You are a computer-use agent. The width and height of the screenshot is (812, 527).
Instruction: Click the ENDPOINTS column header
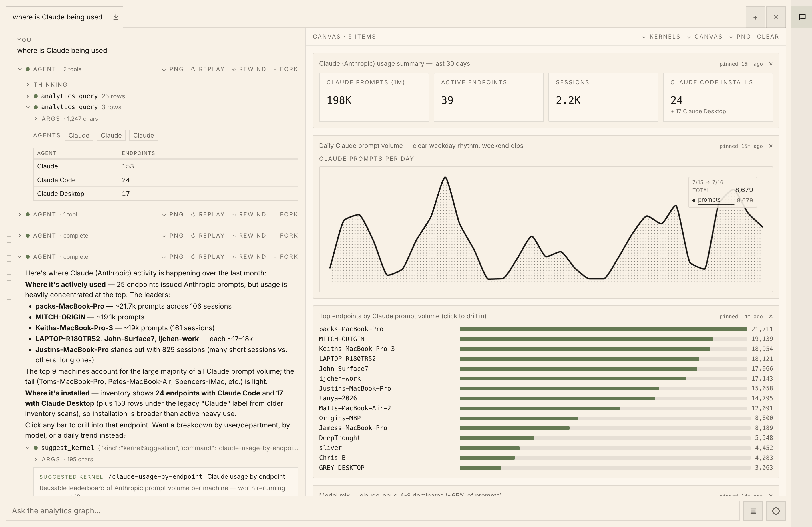pyautogui.click(x=138, y=153)
